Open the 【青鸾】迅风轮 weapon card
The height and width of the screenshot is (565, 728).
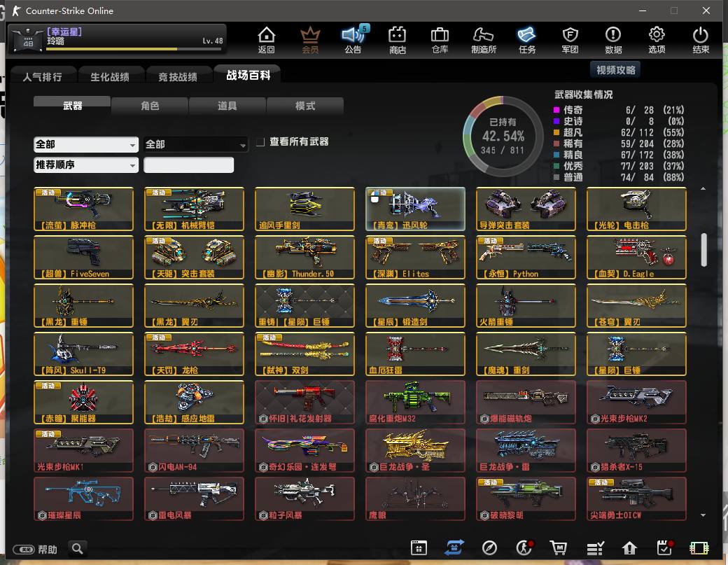click(x=415, y=209)
